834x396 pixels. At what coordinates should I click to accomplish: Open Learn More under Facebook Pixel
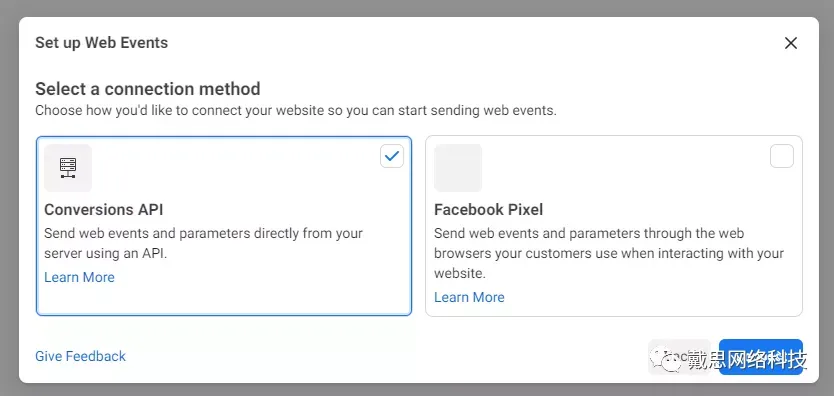point(469,297)
